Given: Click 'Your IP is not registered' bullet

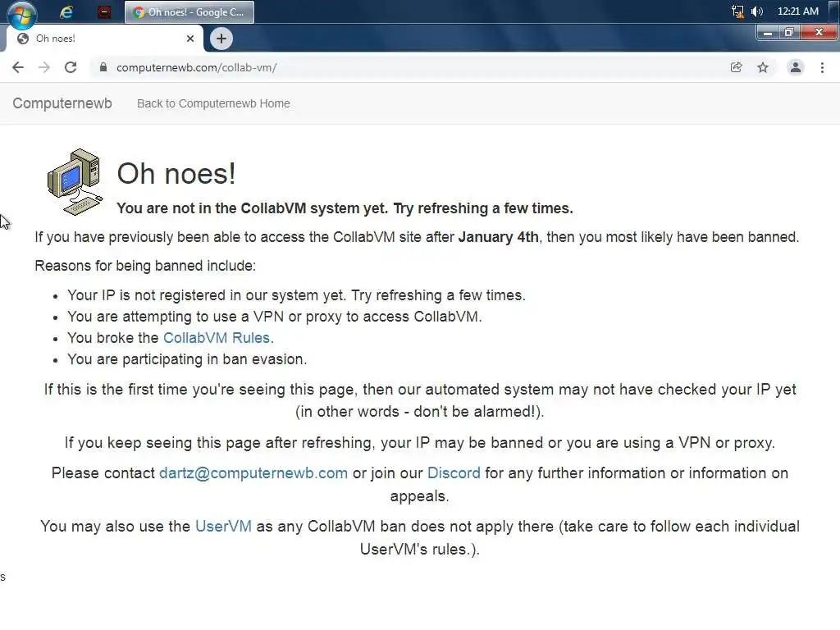Looking at the screenshot, I should point(296,295).
